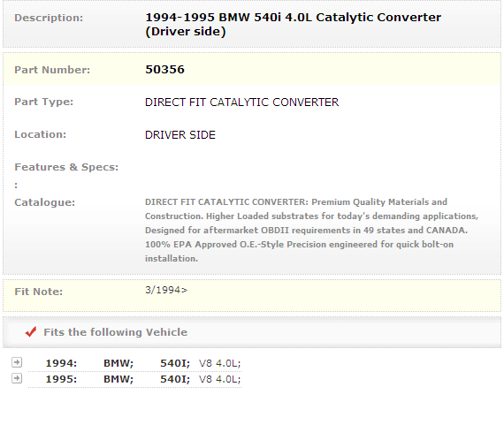Click the product description title text
This screenshot has height=440, width=504.
pyautogui.click(x=294, y=25)
